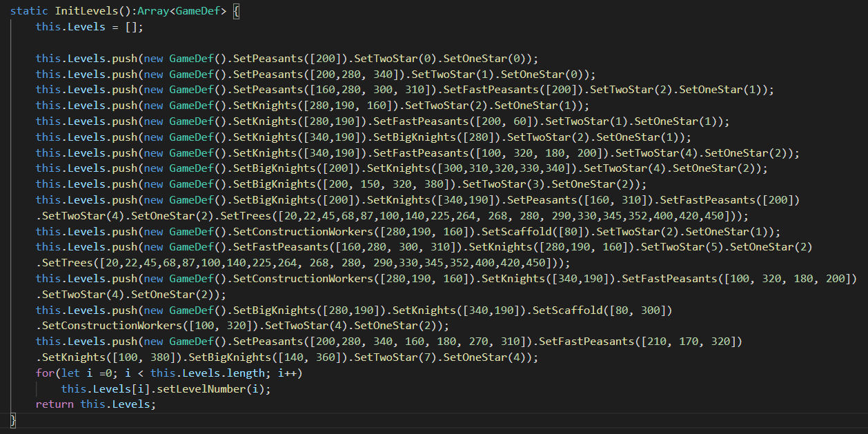Click the 'static' keyword
The image size is (868, 434).
click(29, 11)
